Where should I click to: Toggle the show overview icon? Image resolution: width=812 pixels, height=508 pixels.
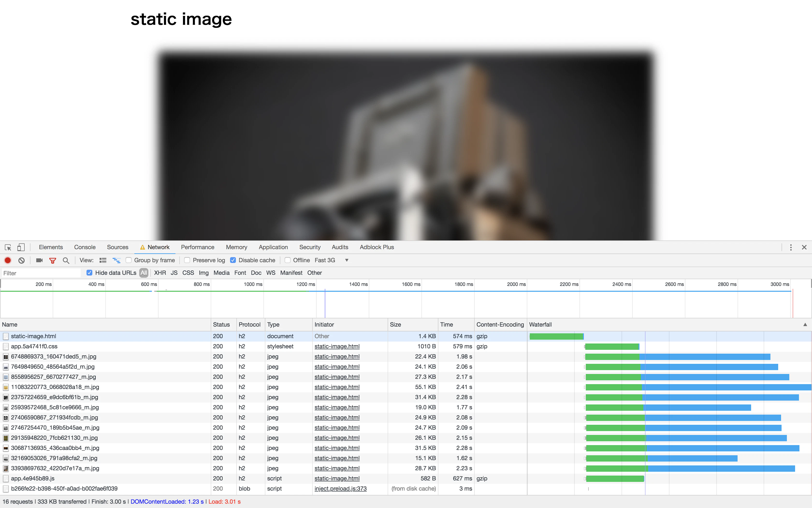116,260
